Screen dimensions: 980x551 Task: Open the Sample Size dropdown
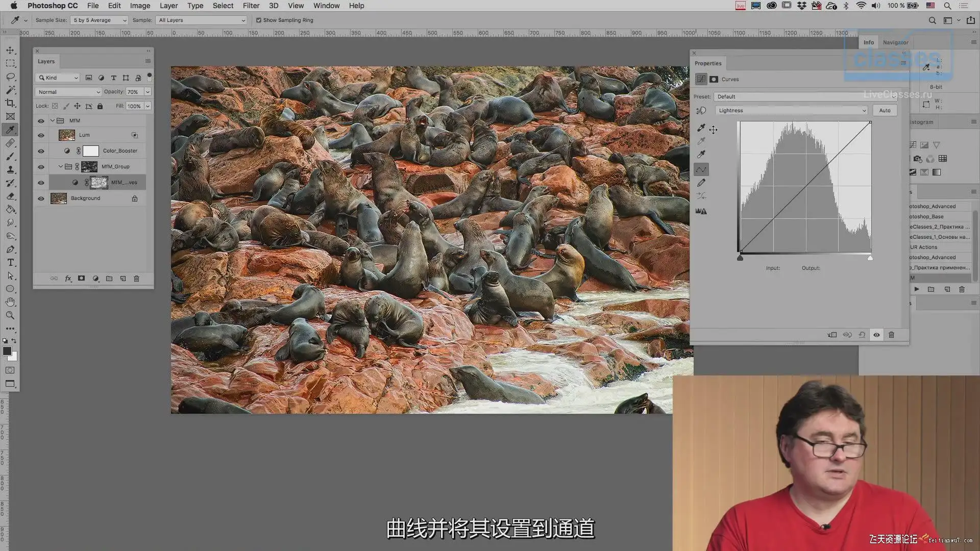(x=99, y=20)
